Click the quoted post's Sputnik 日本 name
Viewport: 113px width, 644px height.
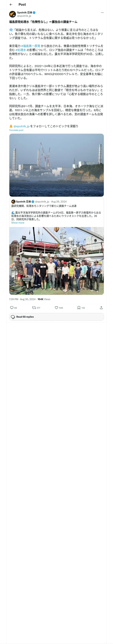(23, 201)
